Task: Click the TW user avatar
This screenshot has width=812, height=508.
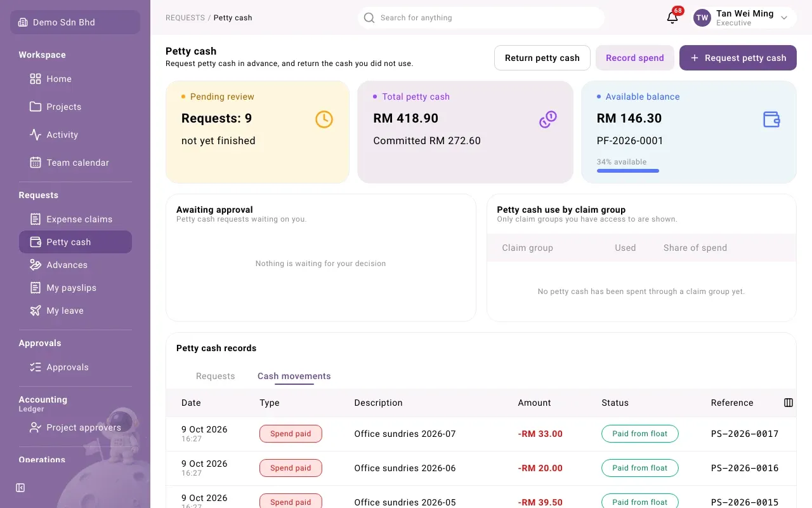Action: point(702,18)
